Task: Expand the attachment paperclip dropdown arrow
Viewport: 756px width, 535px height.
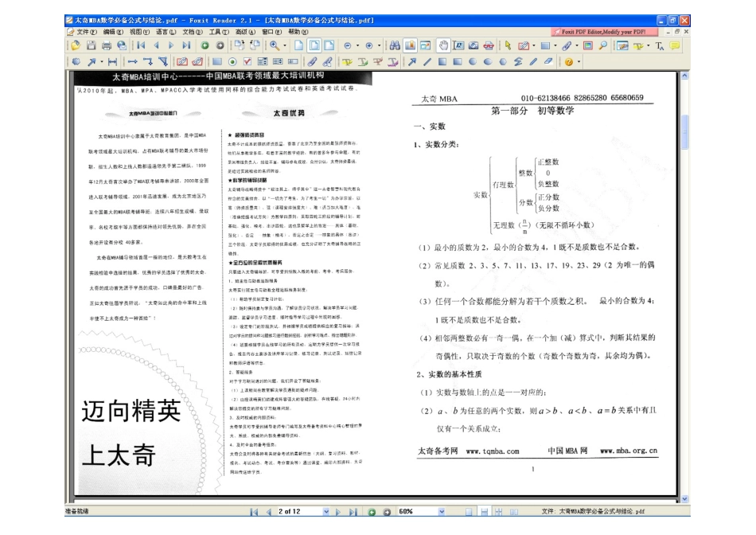Action: [x=577, y=46]
